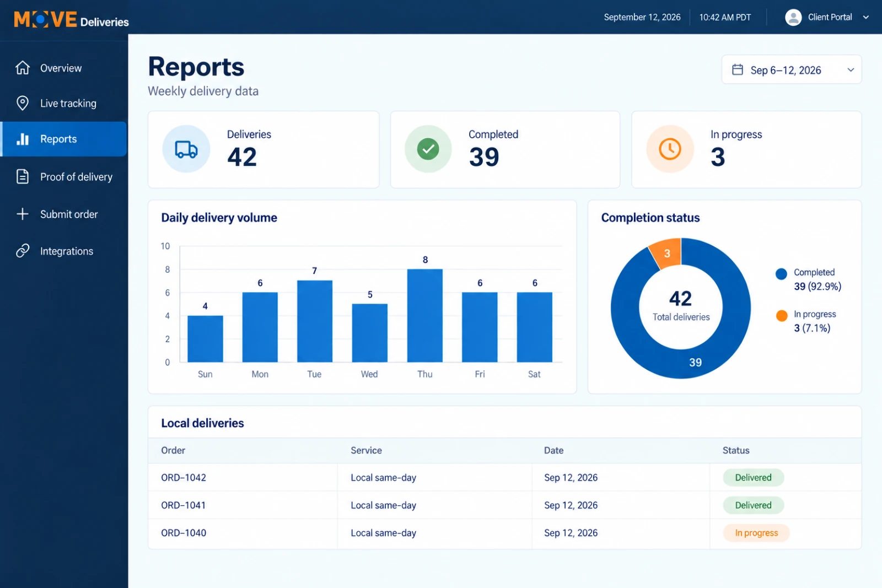The width and height of the screenshot is (882, 588).
Task: Click the Reports bar chart icon
Action: pyautogui.click(x=23, y=139)
